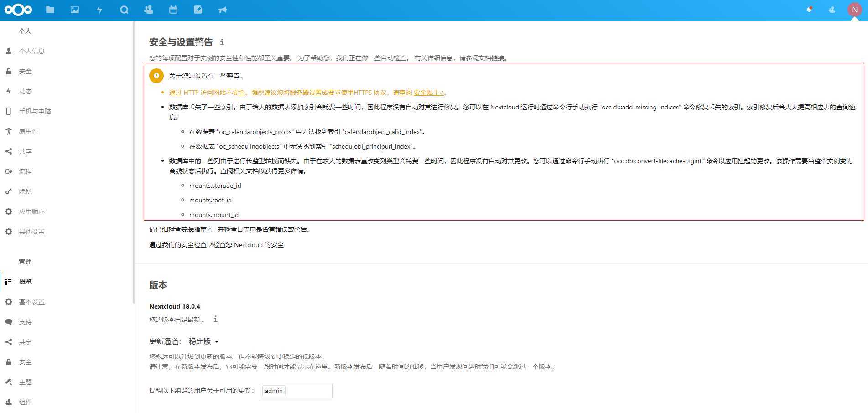Open the contacts menu icon at top right
Screen dimensions: 868x413
click(x=832, y=10)
